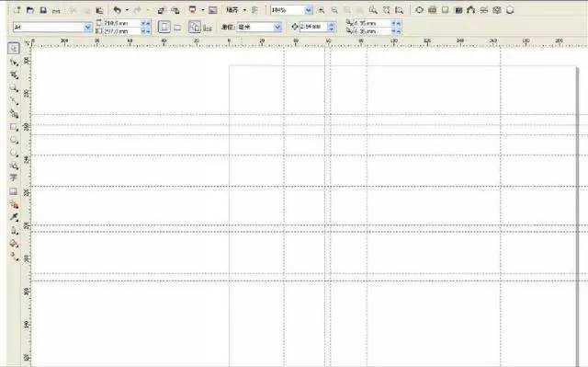Click the Save icon in toolbar
588x367 pixels.
click(43, 10)
